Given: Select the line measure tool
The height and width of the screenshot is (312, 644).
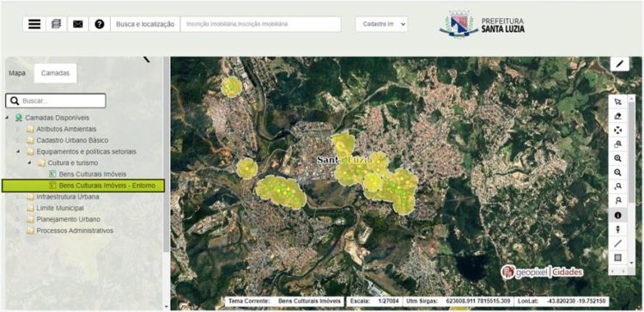Looking at the screenshot, I should click(617, 243).
